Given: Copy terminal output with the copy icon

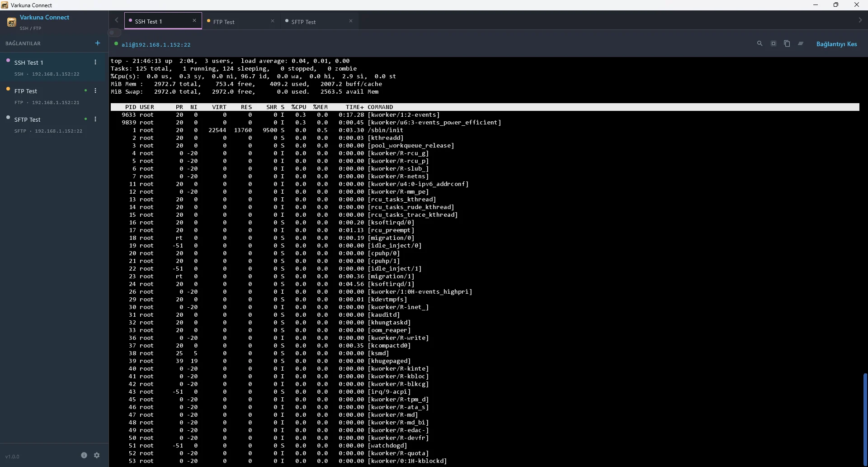Looking at the screenshot, I should pos(787,43).
